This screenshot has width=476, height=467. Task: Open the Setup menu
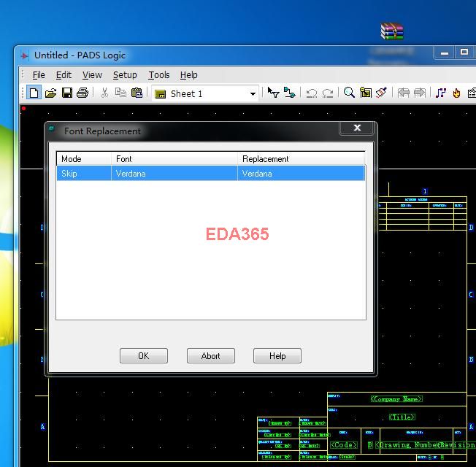point(125,75)
